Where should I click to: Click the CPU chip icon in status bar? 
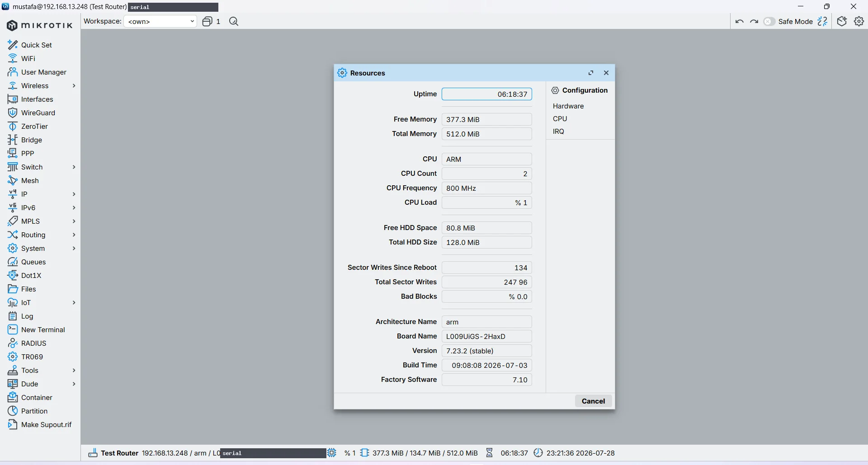[x=332, y=453]
